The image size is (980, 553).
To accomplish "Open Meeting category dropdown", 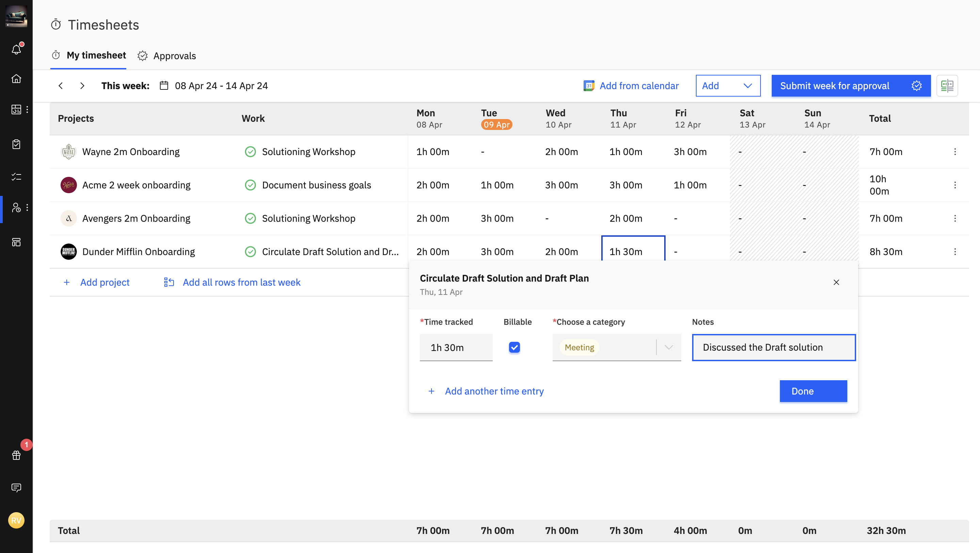I will [668, 347].
